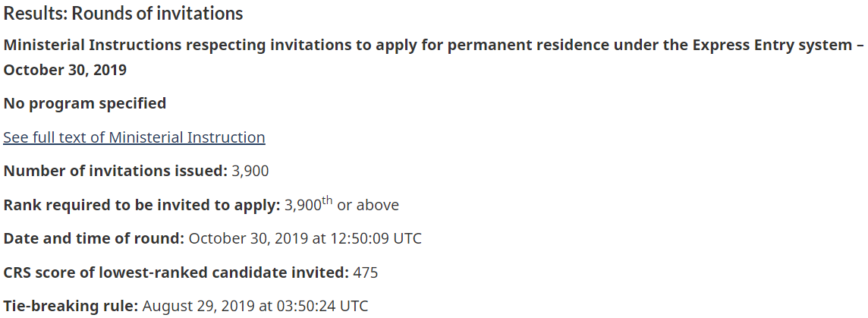Click the 'Date and time of round:' label
The height and width of the screenshot is (318, 868).
[94, 238]
